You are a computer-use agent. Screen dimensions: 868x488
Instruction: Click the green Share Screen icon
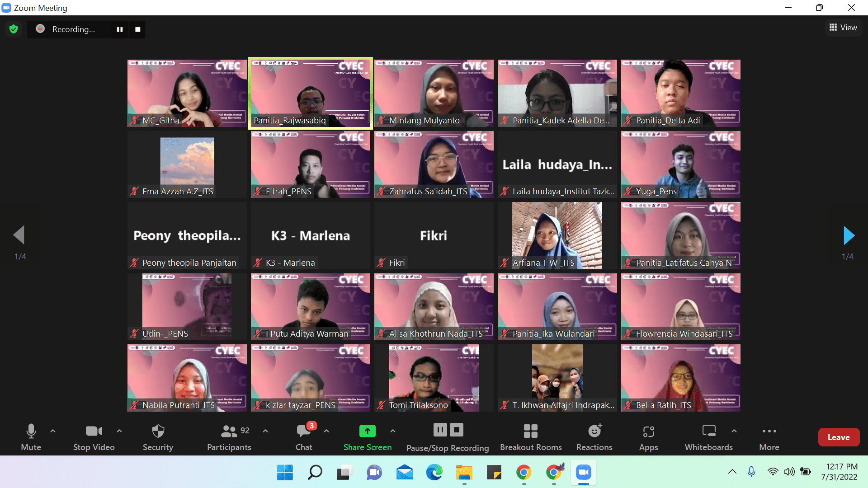pyautogui.click(x=367, y=431)
